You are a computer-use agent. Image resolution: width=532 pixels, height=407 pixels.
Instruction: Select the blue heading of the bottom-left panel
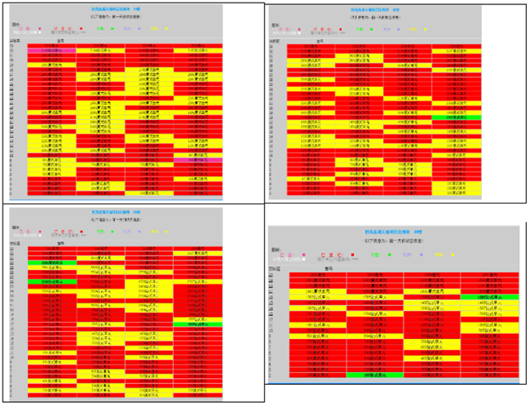116,212
